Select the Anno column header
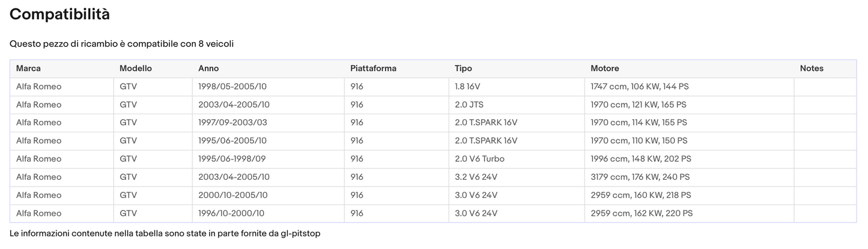This screenshot has width=868, height=249. [208, 69]
